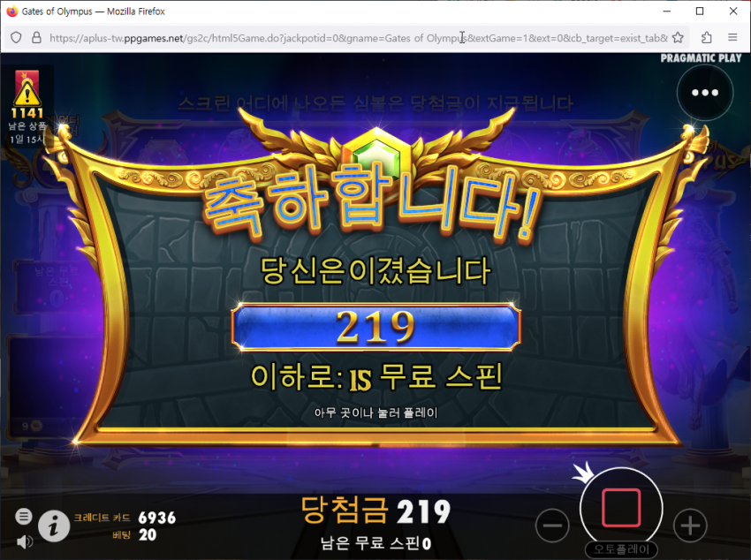The image size is (751, 560).
Task: Open the game info button
Action: (x=54, y=526)
